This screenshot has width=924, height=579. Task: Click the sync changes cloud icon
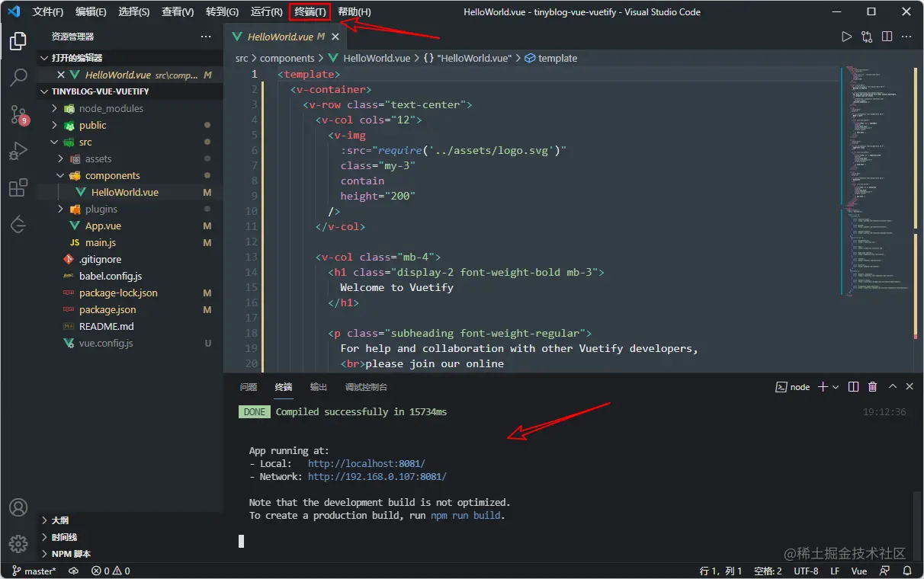coord(74,571)
